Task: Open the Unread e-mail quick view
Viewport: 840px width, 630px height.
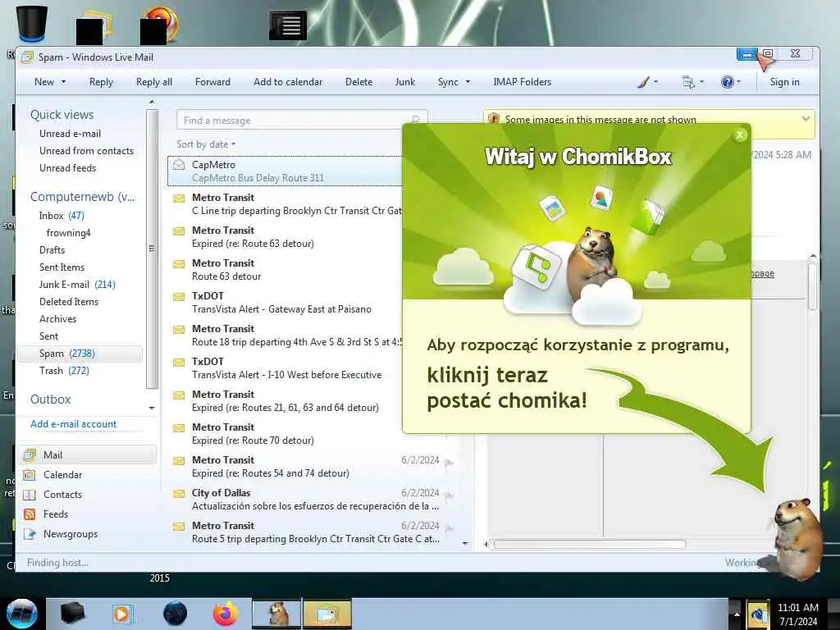Action: 71,134
